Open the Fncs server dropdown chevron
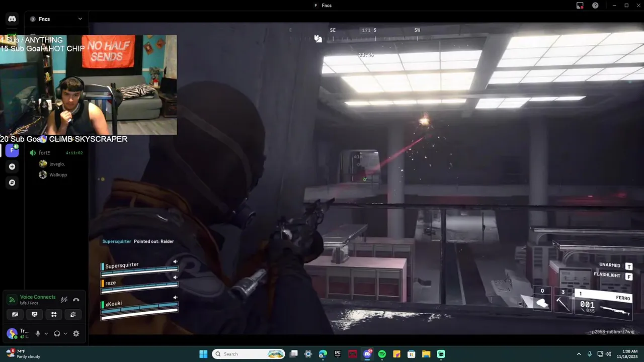This screenshot has width=644, height=362. 80,19
